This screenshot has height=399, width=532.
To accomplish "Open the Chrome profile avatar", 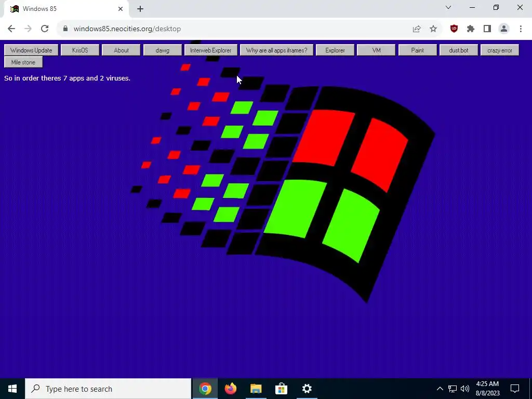I will (504, 29).
